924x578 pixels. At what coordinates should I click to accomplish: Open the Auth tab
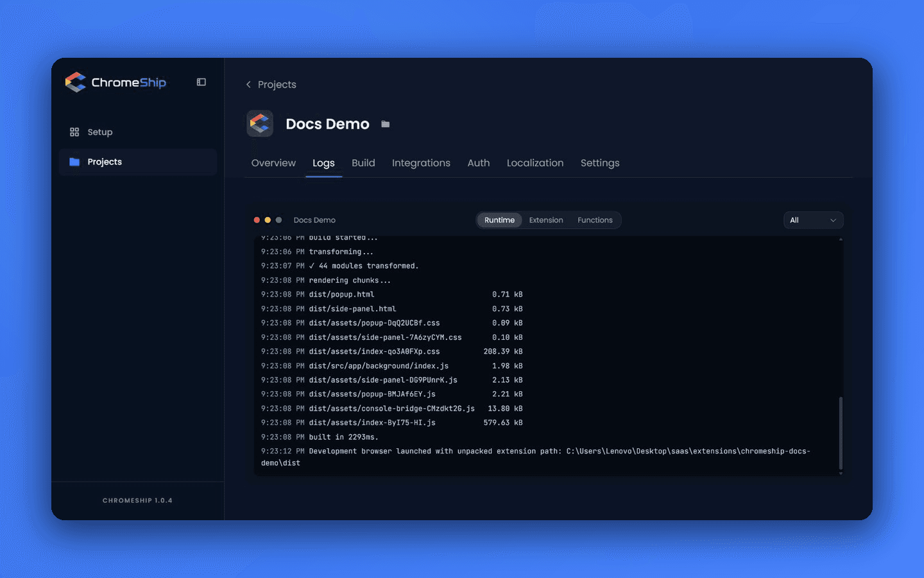click(x=479, y=163)
